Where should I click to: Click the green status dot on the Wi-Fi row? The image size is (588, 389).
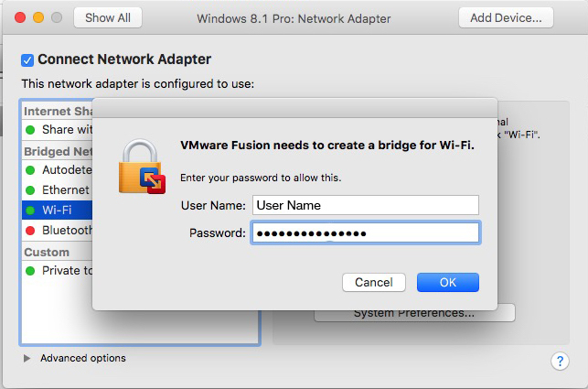30,211
